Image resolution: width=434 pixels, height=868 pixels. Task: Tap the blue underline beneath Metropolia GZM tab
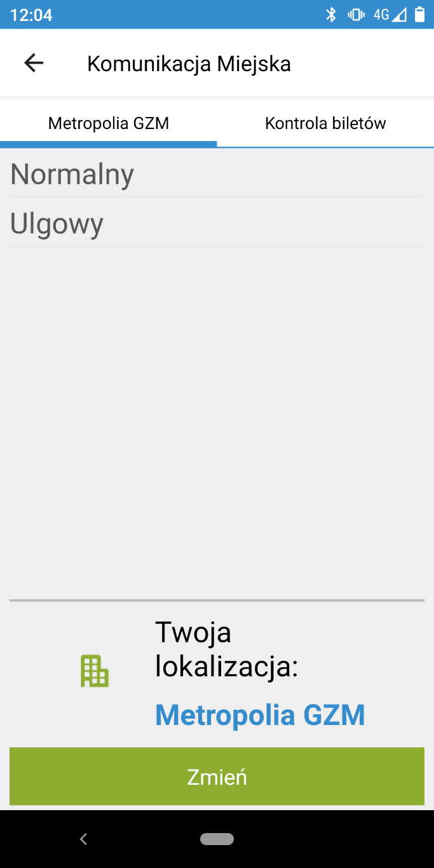109,144
